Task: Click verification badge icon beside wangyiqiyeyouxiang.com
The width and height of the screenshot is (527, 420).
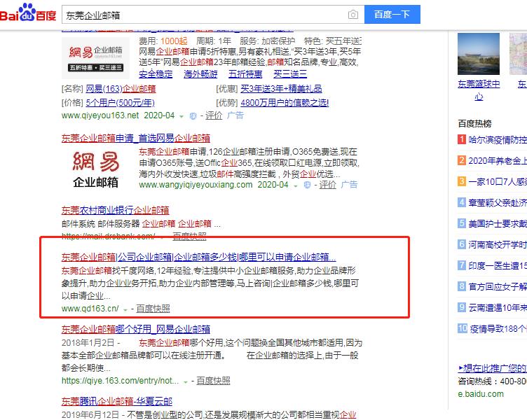Action: pos(307,185)
